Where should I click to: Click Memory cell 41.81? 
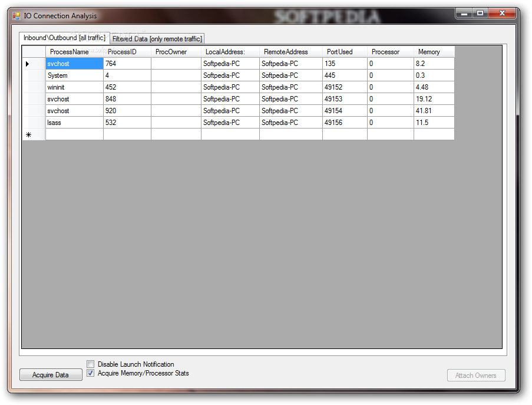434,111
